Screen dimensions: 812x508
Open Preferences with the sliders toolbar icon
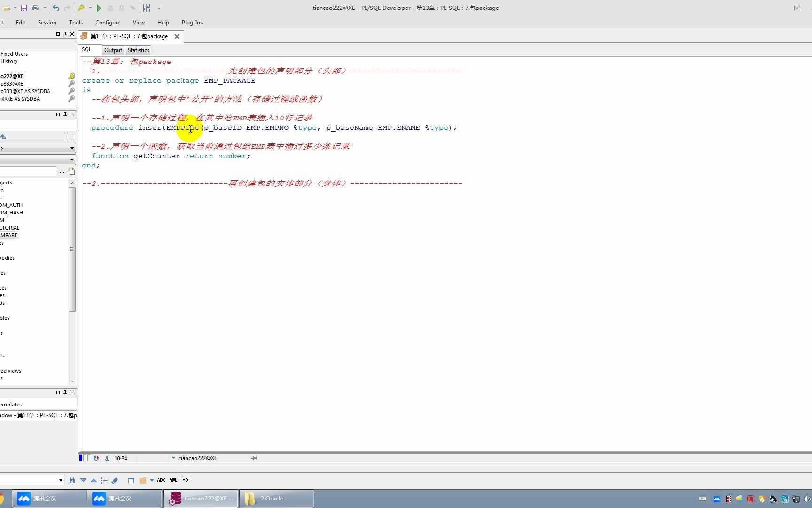[x=147, y=8]
